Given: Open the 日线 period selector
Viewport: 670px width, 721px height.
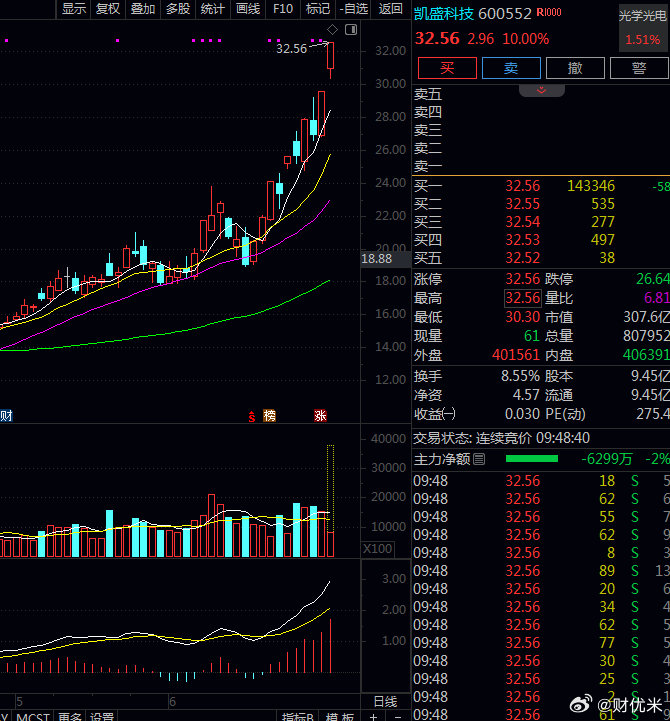Looking at the screenshot, I should click(x=385, y=702).
